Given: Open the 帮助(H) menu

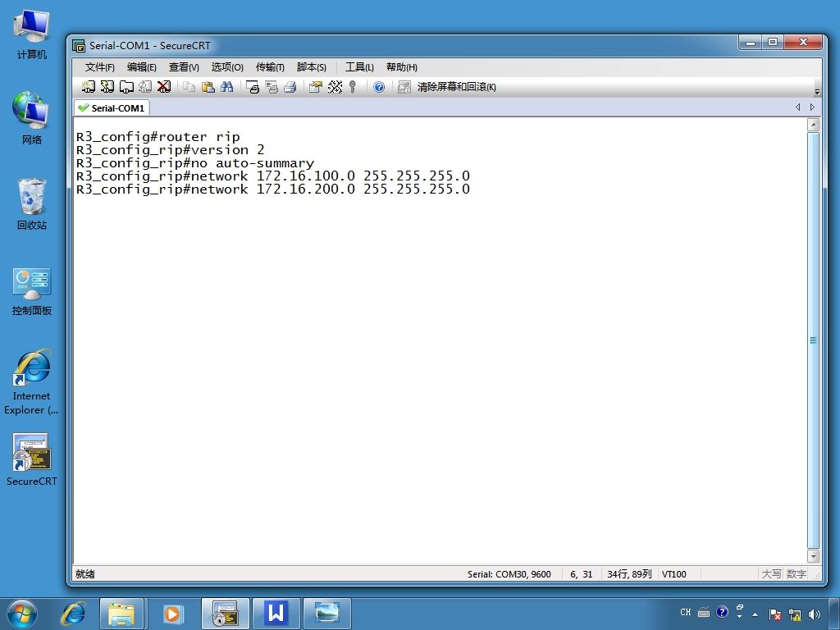Looking at the screenshot, I should tap(402, 67).
